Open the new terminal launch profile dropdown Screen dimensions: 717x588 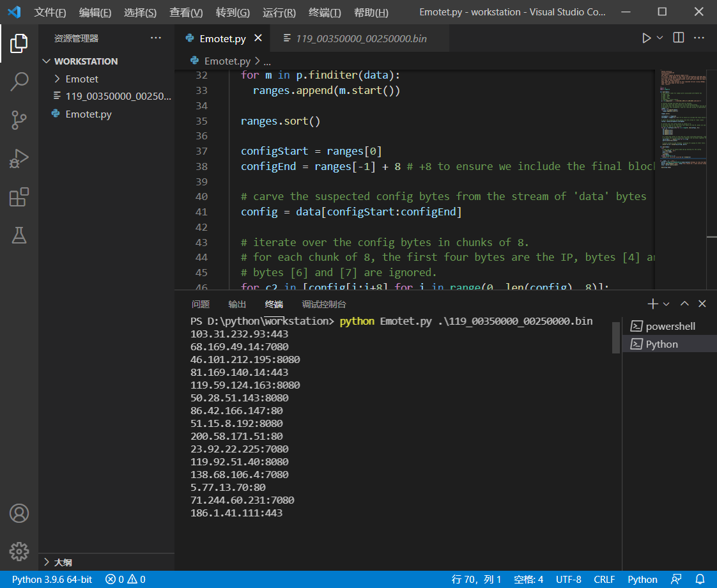pyautogui.click(x=667, y=304)
